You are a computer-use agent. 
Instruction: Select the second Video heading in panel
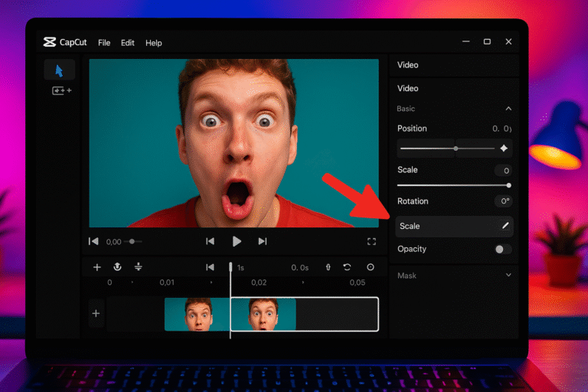click(x=407, y=88)
